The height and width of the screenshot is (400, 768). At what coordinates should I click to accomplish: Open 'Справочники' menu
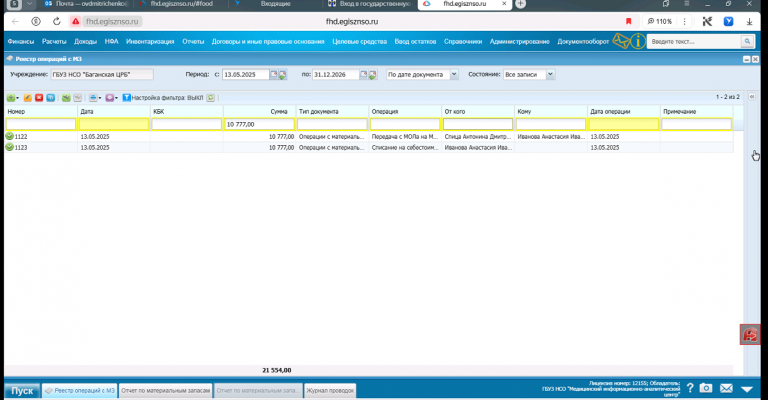tap(463, 42)
